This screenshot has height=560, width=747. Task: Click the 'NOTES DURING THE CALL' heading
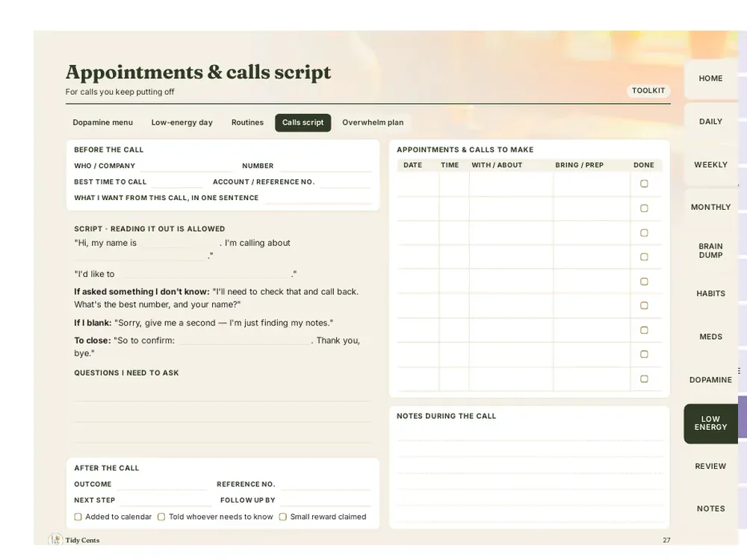click(447, 416)
